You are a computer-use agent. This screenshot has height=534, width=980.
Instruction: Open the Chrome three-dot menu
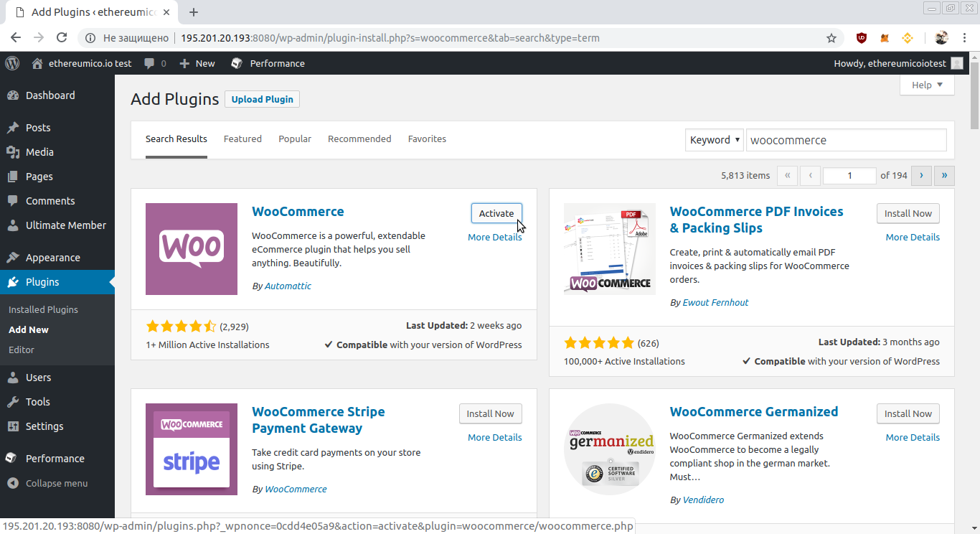pyautogui.click(x=966, y=38)
